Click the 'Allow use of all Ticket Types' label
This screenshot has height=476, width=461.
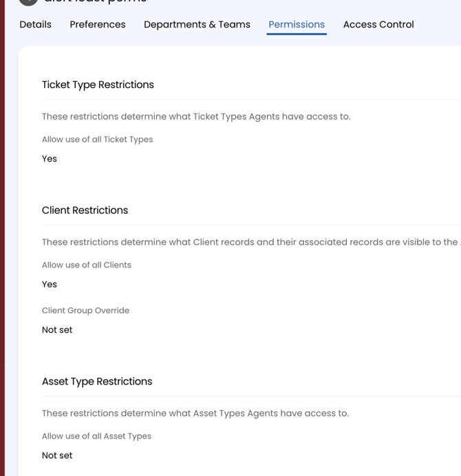[x=97, y=140]
